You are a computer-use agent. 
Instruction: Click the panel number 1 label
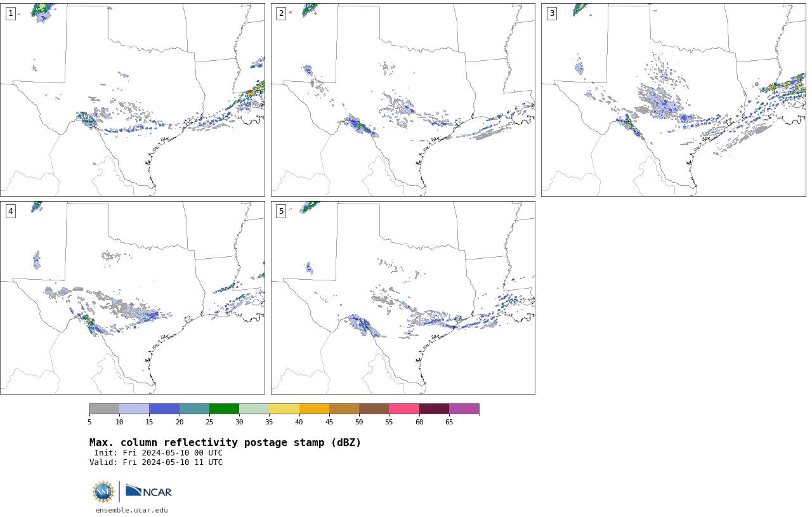pyautogui.click(x=10, y=13)
